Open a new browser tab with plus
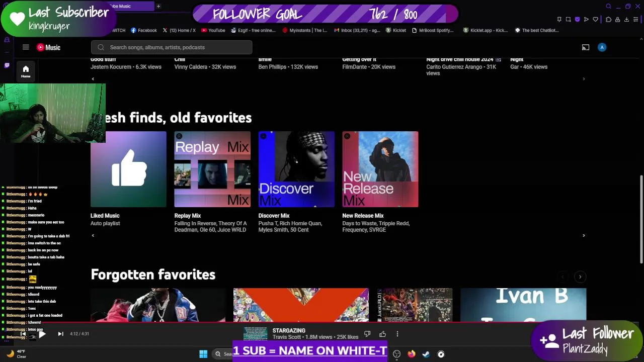This screenshot has height=362, width=644. [x=158, y=6]
